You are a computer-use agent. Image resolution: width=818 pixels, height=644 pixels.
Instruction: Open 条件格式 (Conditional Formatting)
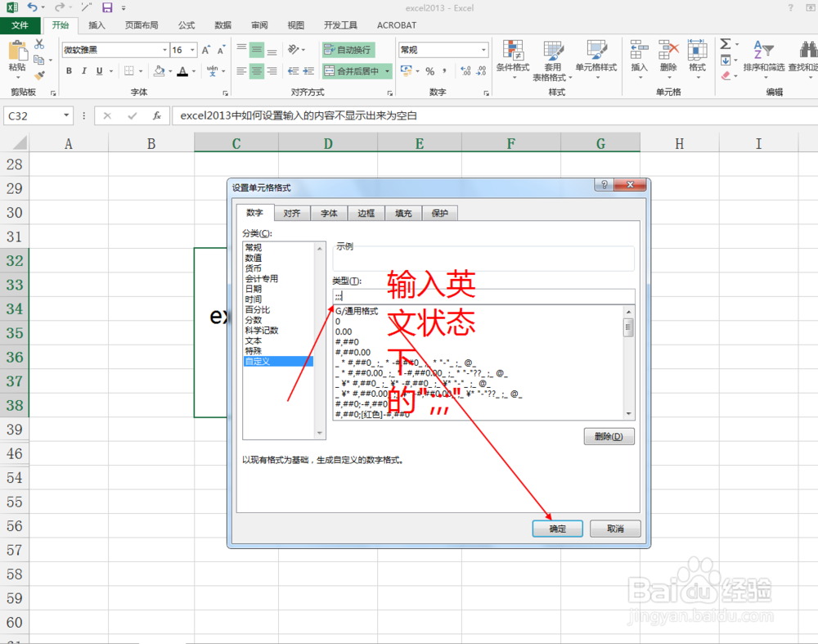[511, 54]
